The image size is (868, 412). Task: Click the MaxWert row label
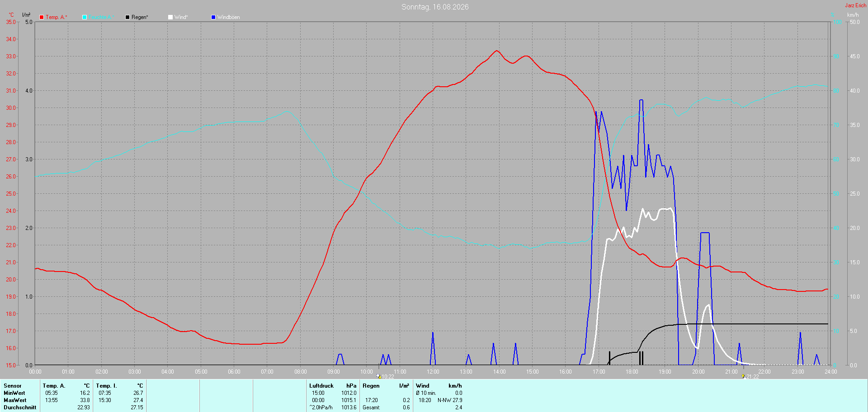click(15, 400)
